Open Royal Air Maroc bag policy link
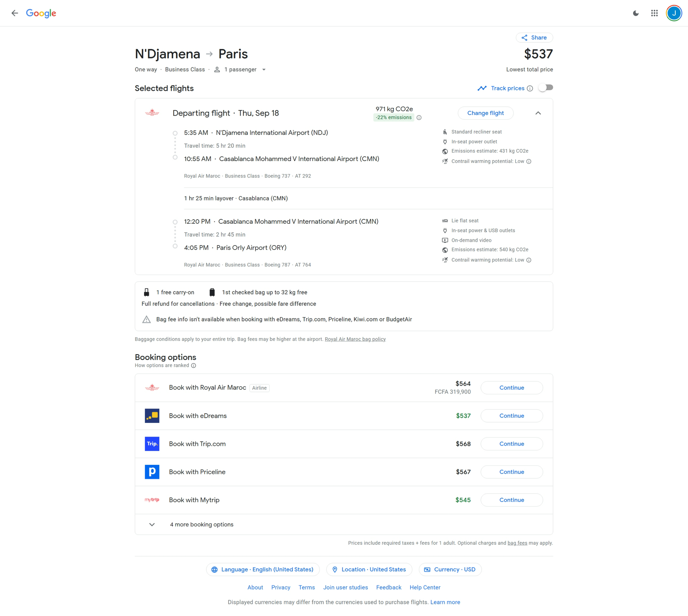The image size is (688, 616). click(355, 339)
